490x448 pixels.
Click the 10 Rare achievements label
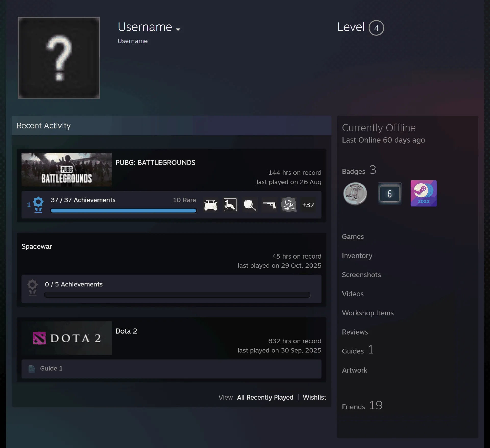(185, 200)
